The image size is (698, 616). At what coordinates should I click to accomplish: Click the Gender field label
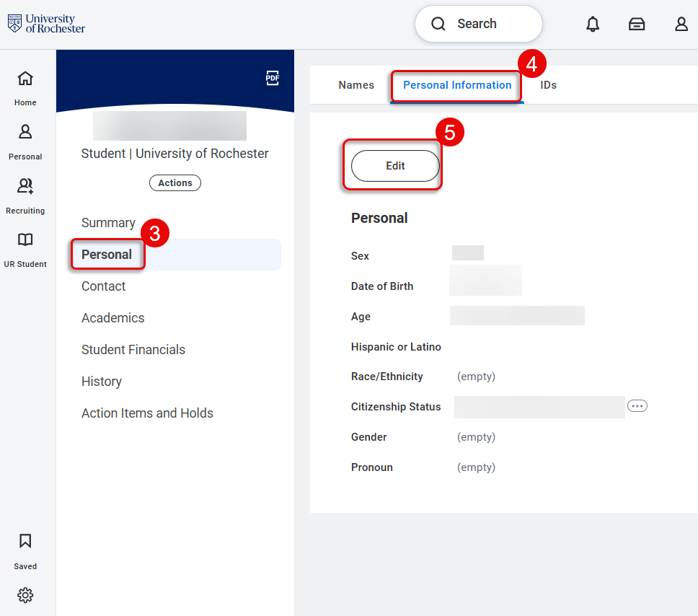pyautogui.click(x=368, y=437)
